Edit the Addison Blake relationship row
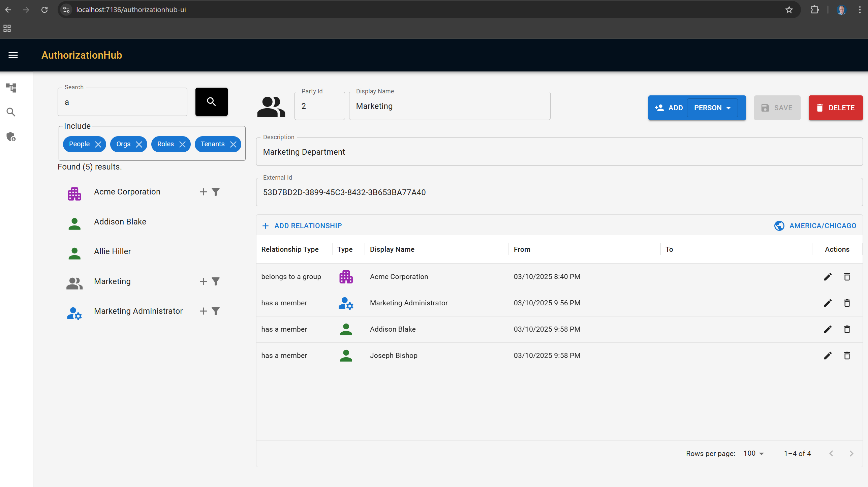 click(828, 329)
